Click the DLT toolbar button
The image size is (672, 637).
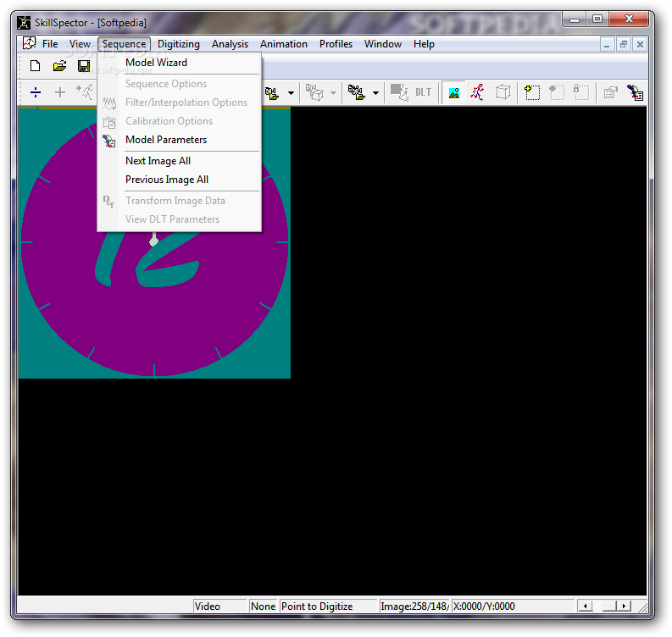pyautogui.click(x=424, y=92)
